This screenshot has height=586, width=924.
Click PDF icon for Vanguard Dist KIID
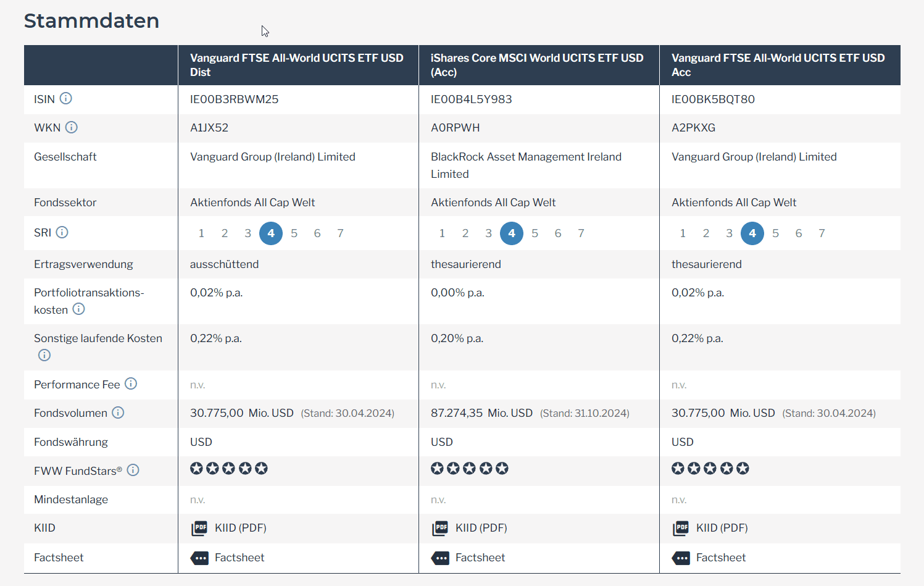199,528
